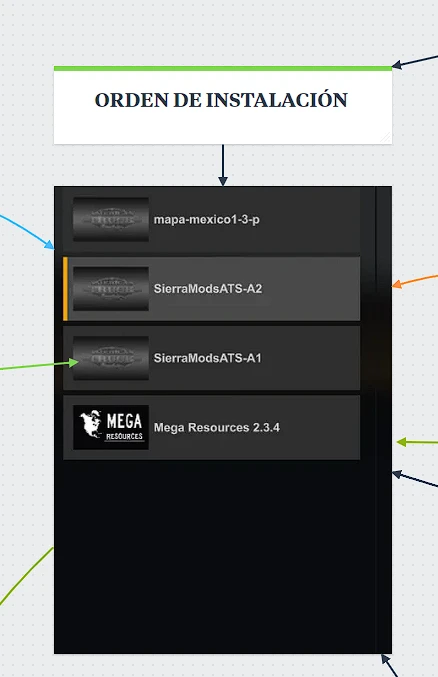Select the dark connector arrow below the title card
Viewport: 438px width, 677px height.
coord(223,165)
